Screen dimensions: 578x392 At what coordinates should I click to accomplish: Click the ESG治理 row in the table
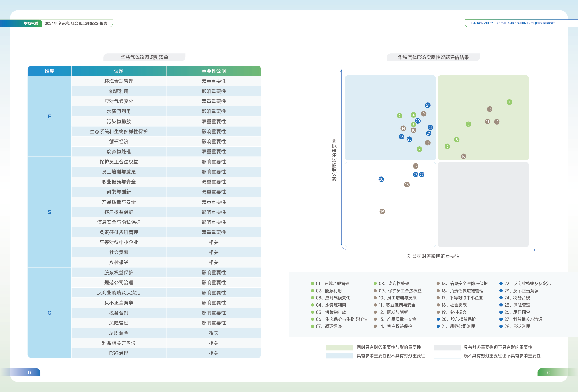point(119,353)
